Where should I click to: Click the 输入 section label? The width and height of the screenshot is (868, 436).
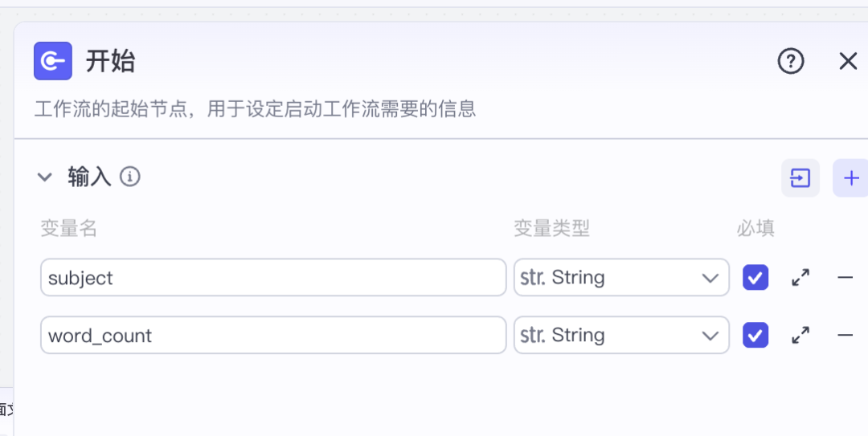click(x=89, y=177)
